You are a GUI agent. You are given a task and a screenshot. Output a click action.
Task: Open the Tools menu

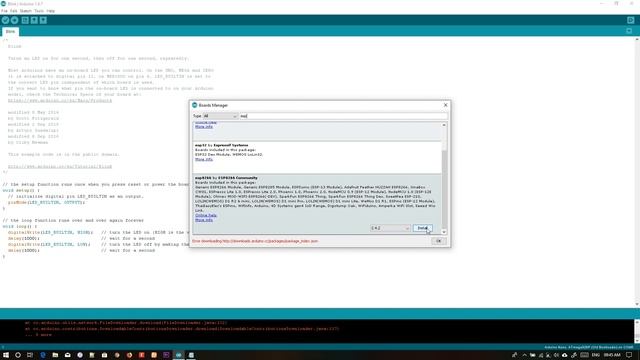[x=39, y=11]
